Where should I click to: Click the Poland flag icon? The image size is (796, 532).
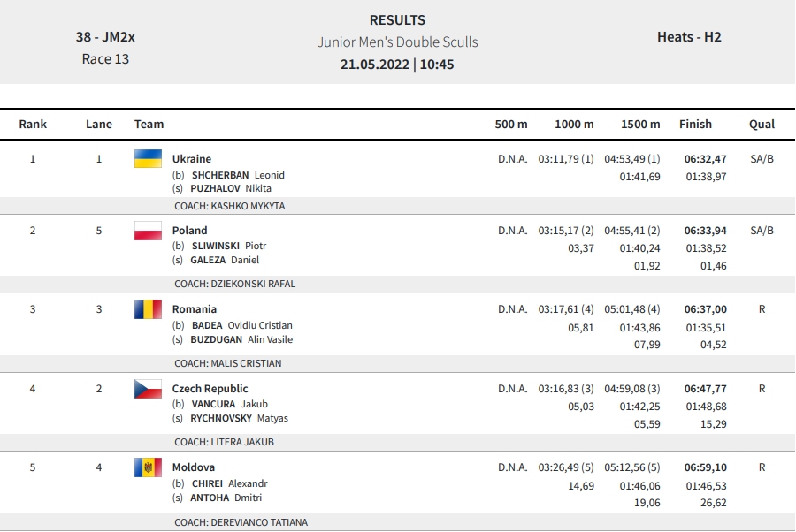pos(148,231)
